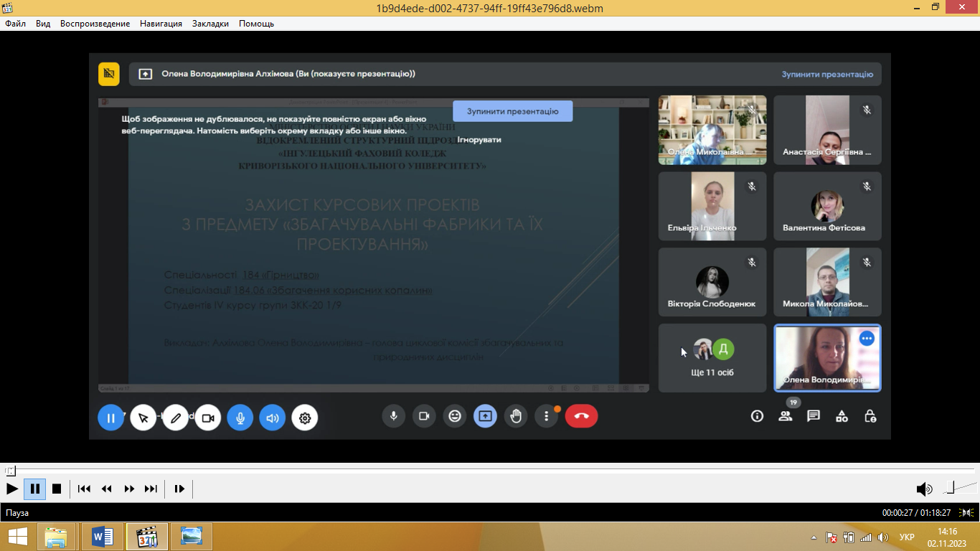Open the Закладки menu
The height and width of the screenshot is (551, 980).
pos(210,24)
